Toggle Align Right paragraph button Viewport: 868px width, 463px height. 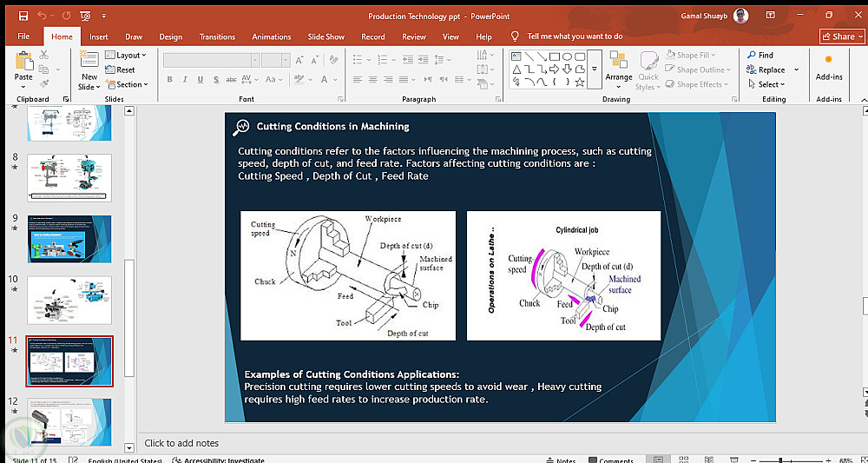coord(391,79)
